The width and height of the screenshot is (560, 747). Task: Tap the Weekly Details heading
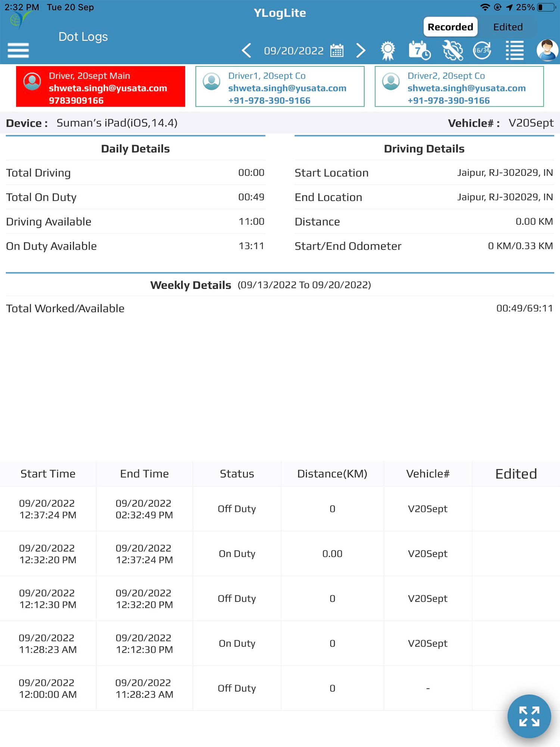(190, 285)
